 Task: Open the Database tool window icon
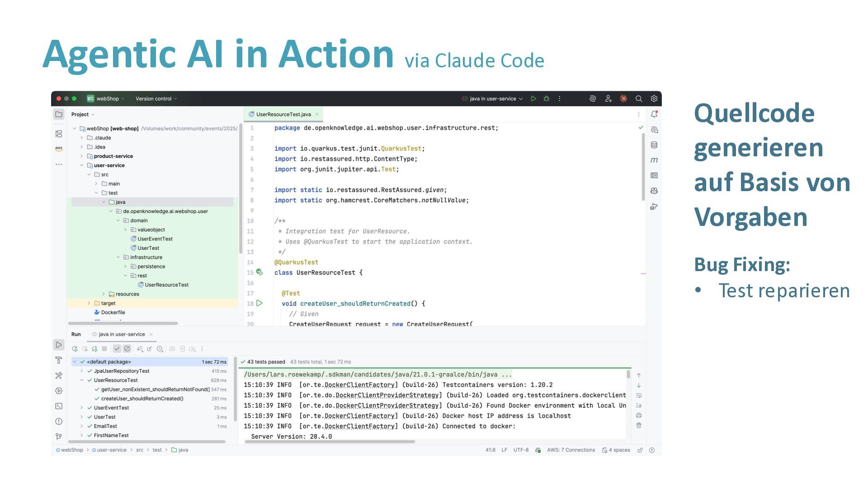click(654, 145)
